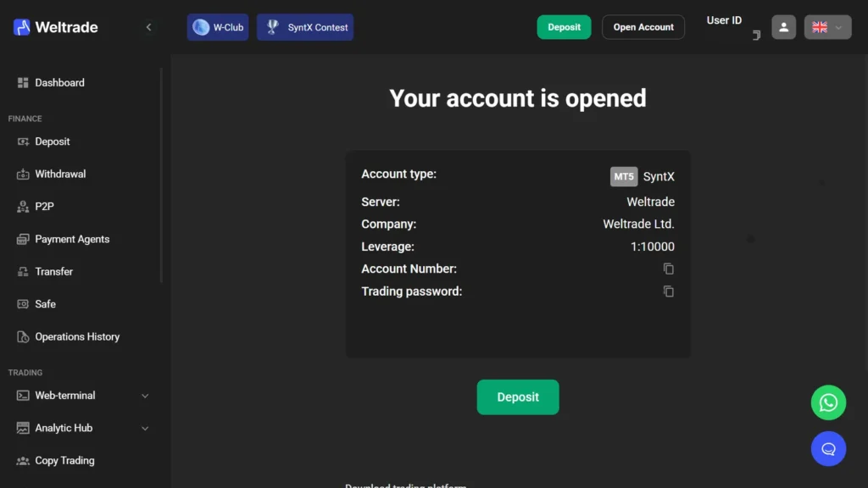868x488 pixels.
Task: Click the large Deposit button below card
Action: click(x=518, y=397)
